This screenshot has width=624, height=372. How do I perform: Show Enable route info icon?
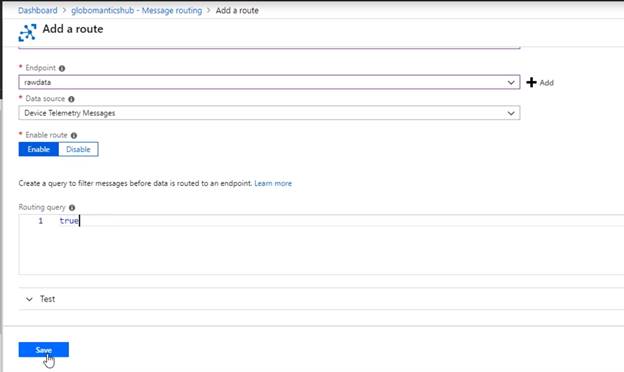tap(74, 135)
